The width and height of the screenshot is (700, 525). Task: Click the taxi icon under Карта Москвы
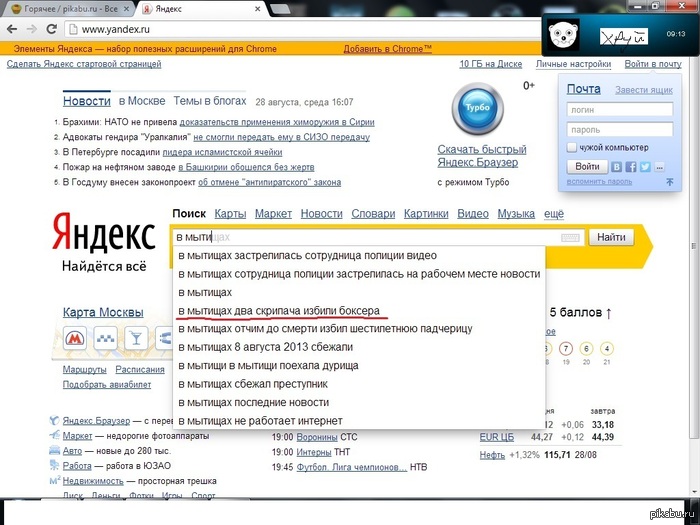(105, 338)
